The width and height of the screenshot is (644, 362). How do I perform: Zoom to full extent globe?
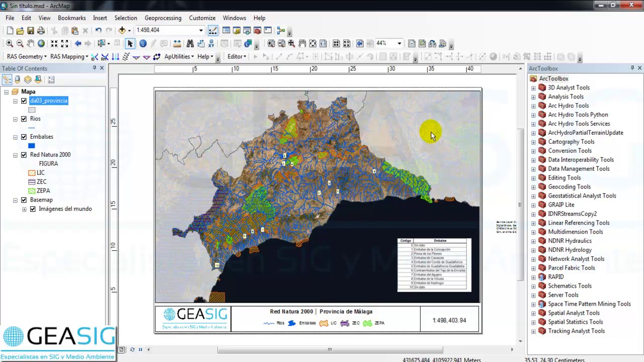41,44
